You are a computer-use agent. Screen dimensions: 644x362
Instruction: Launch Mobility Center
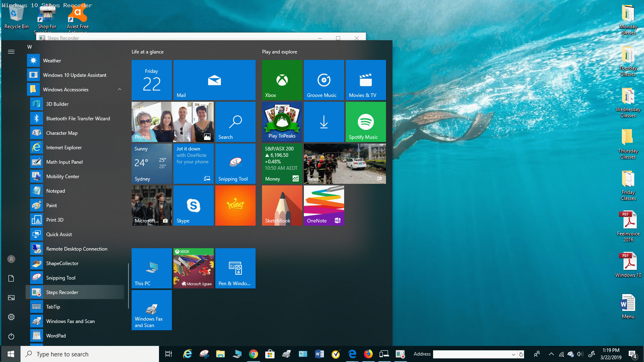(x=75, y=177)
